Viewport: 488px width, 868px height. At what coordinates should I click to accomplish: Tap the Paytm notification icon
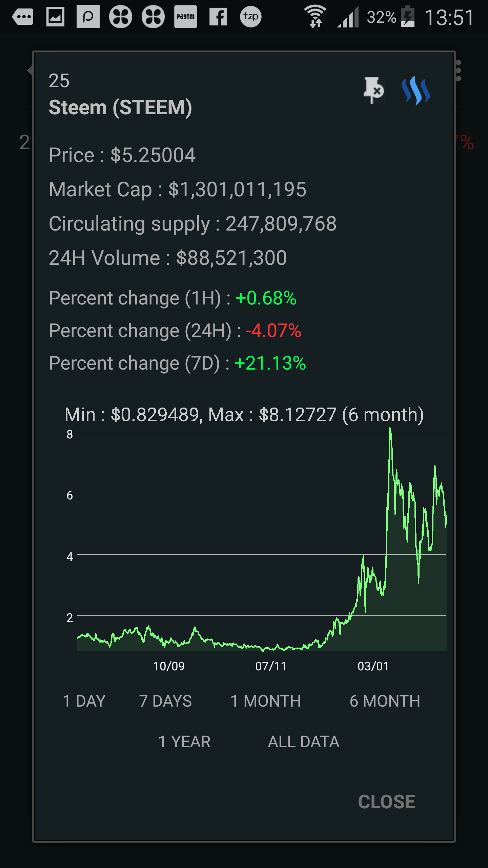[x=185, y=17]
